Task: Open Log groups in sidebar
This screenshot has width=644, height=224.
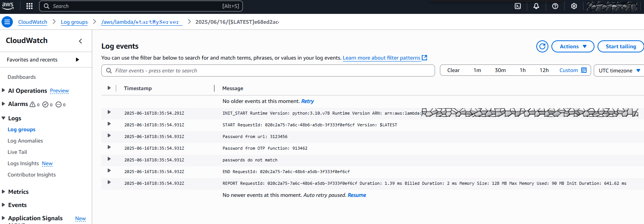Action: tap(22, 129)
